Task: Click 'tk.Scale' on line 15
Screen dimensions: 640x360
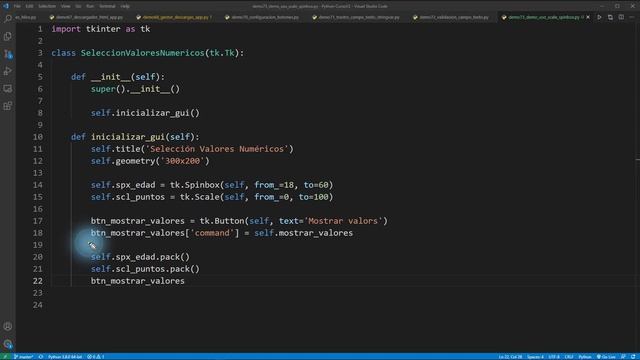Action: 200,197
